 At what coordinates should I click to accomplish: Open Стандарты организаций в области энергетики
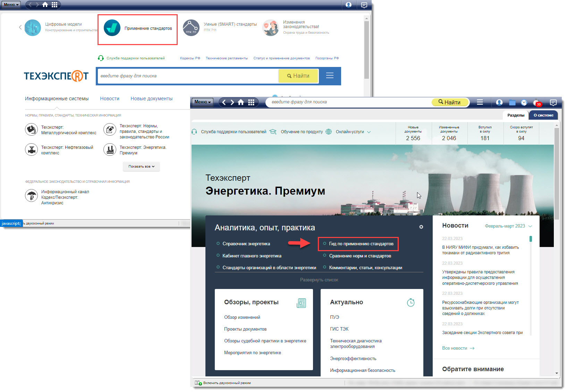[x=269, y=268]
